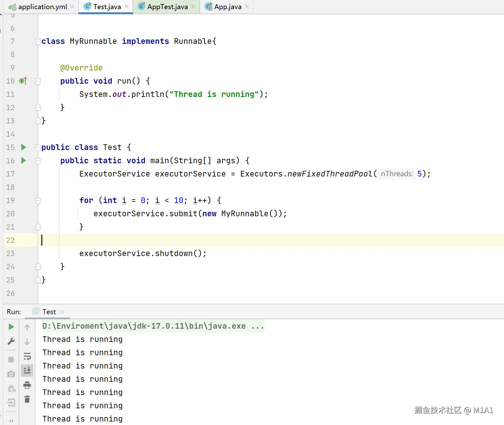Toggle the fold end marker on line 13
The image size is (504, 425).
[x=38, y=121]
